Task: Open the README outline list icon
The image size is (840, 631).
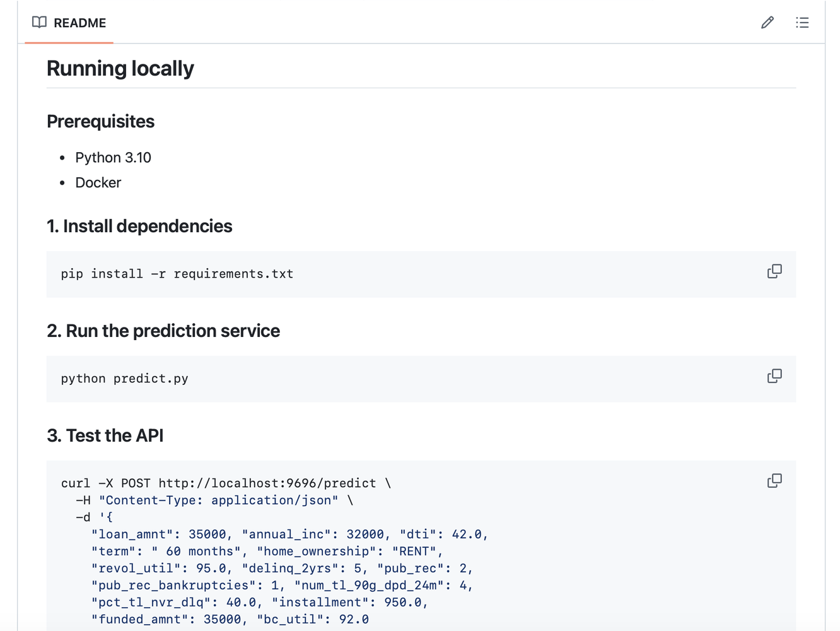Action: click(x=802, y=23)
